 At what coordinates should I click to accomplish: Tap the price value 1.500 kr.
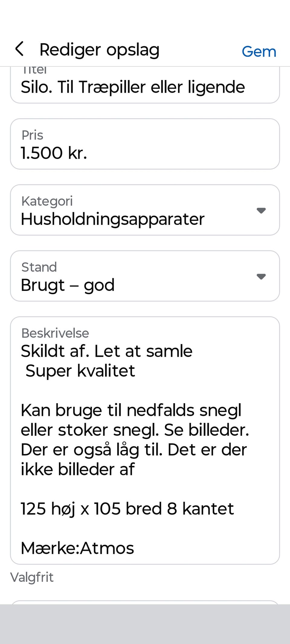pos(54,153)
